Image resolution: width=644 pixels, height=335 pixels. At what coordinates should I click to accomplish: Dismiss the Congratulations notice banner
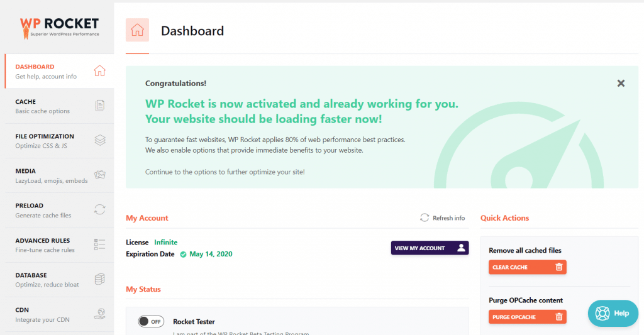click(621, 83)
